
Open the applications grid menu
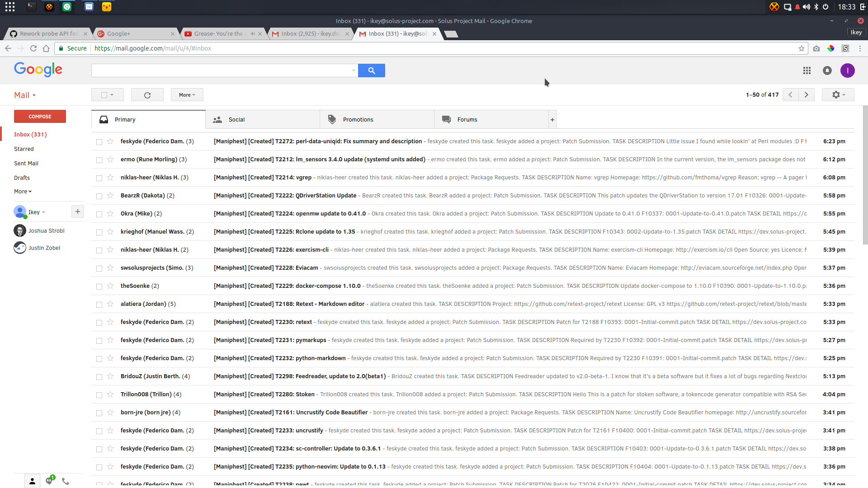(x=10, y=7)
